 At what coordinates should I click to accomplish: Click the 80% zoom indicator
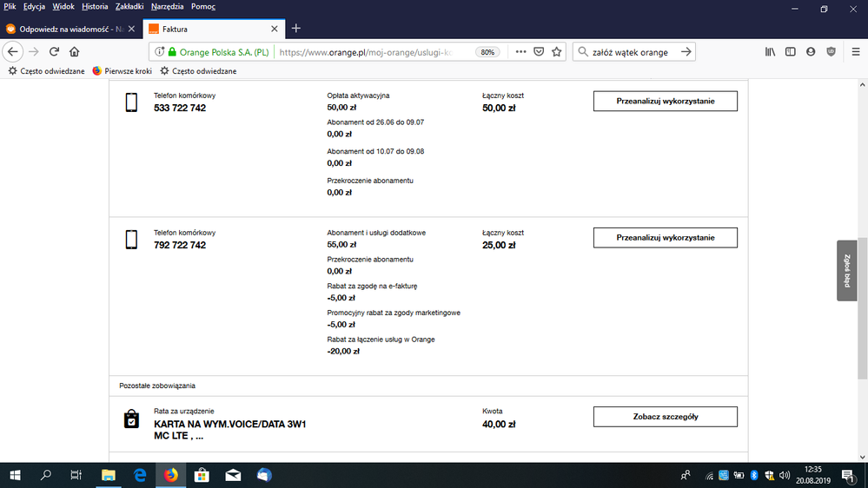pyautogui.click(x=487, y=52)
